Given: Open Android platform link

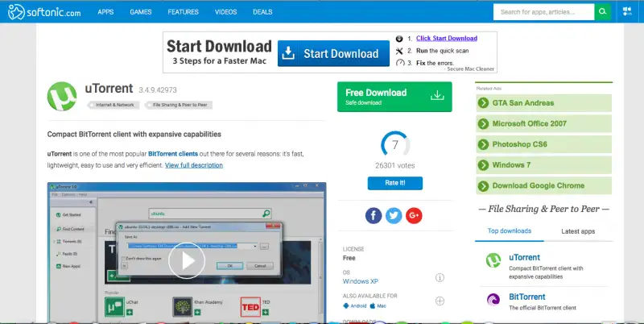Looking at the screenshot, I should click(355, 306).
